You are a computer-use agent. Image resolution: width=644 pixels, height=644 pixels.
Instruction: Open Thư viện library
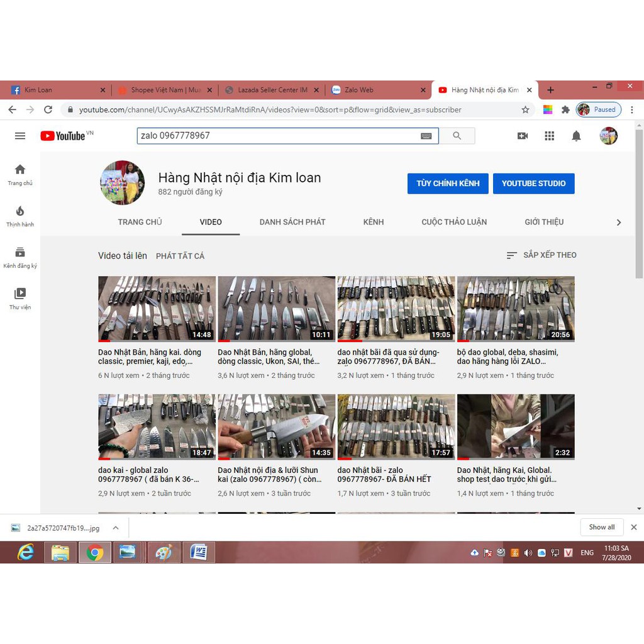(20, 299)
